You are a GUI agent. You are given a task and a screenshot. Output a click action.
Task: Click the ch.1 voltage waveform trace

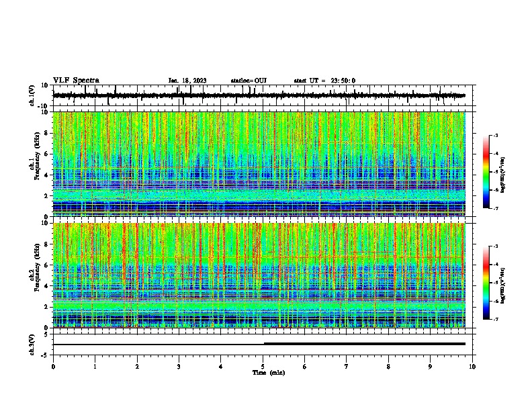pyautogui.click(x=259, y=95)
